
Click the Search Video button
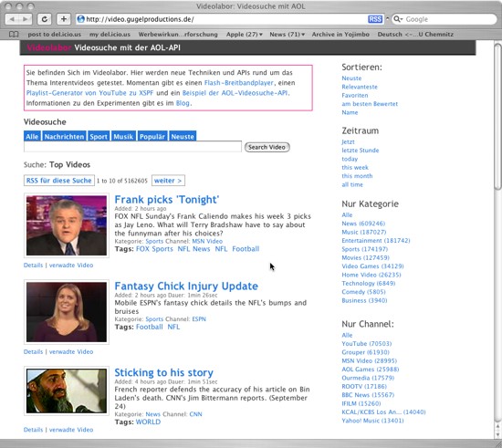click(x=267, y=147)
